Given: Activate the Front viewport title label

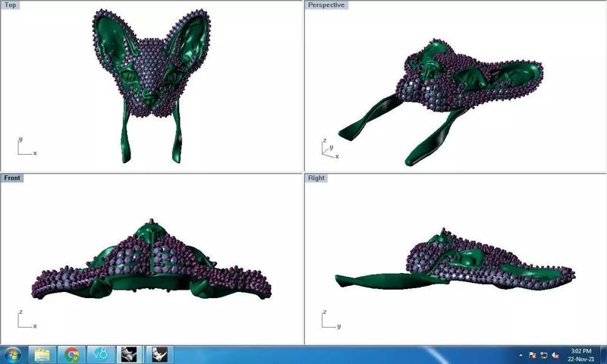Looking at the screenshot, I should tap(12, 178).
